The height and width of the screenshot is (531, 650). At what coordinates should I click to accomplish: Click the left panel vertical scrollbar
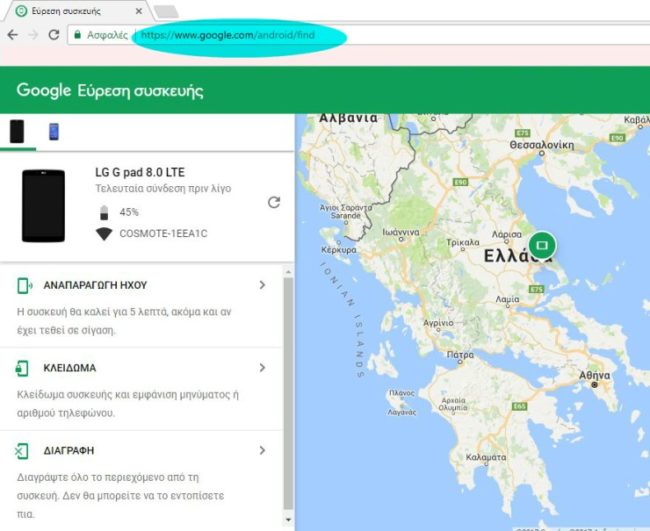(x=290, y=400)
